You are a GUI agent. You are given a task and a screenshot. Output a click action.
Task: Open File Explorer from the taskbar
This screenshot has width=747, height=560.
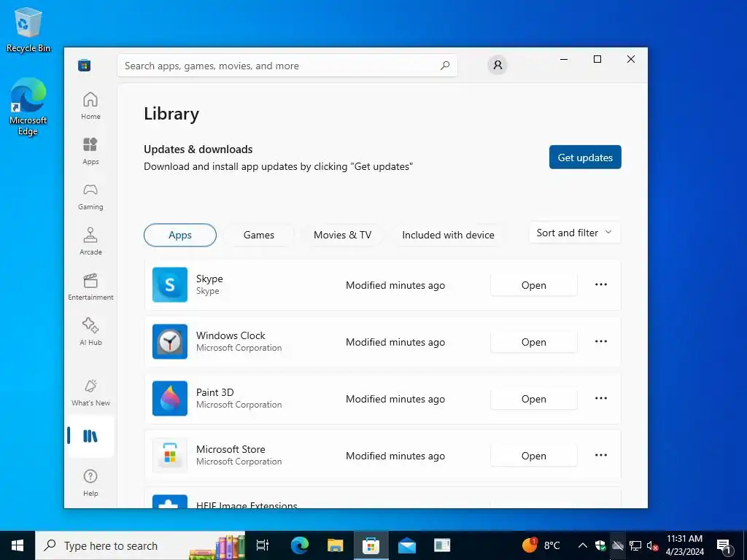tap(336, 545)
